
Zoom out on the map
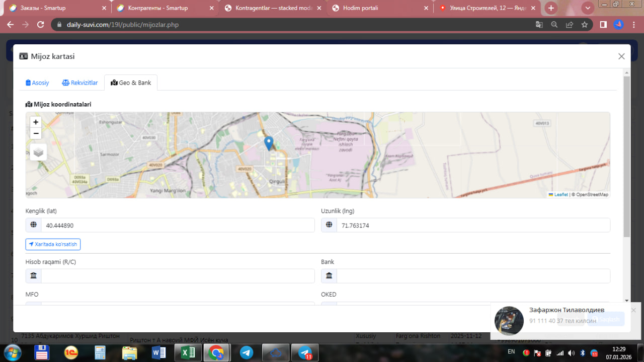click(36, 133)
